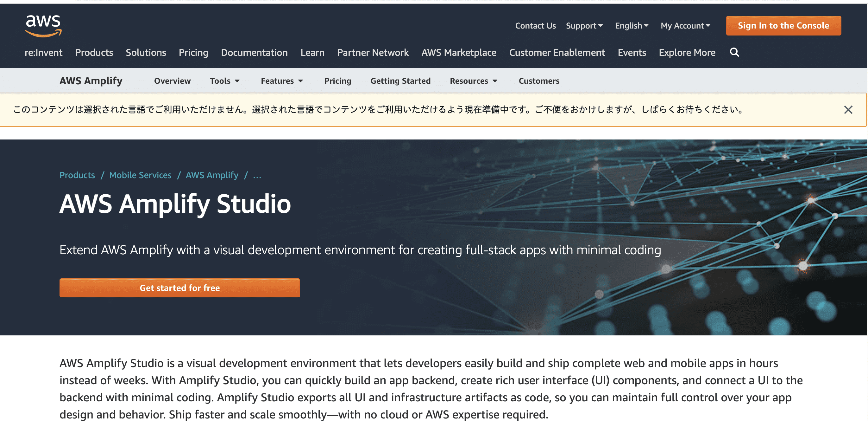Image resolution: width=868 pixels, height=421 pixels.
Task: Switch to the Overview tab
Action: point(172,81)
